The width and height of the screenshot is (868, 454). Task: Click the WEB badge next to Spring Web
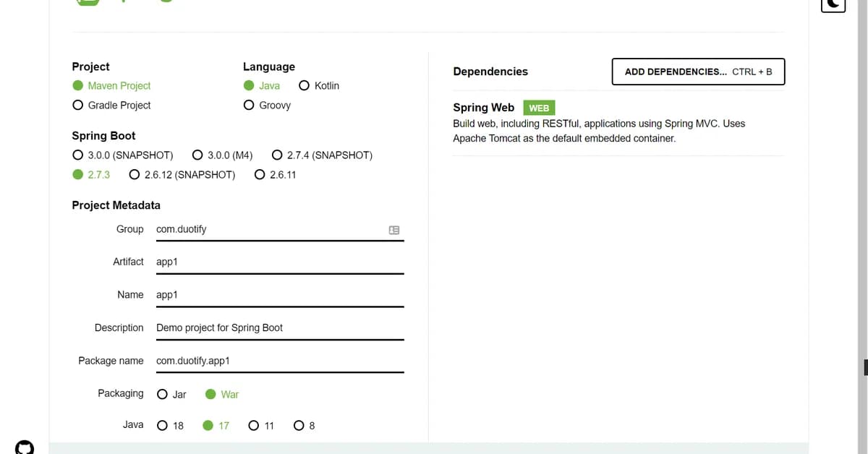click(x=538, y=107)
